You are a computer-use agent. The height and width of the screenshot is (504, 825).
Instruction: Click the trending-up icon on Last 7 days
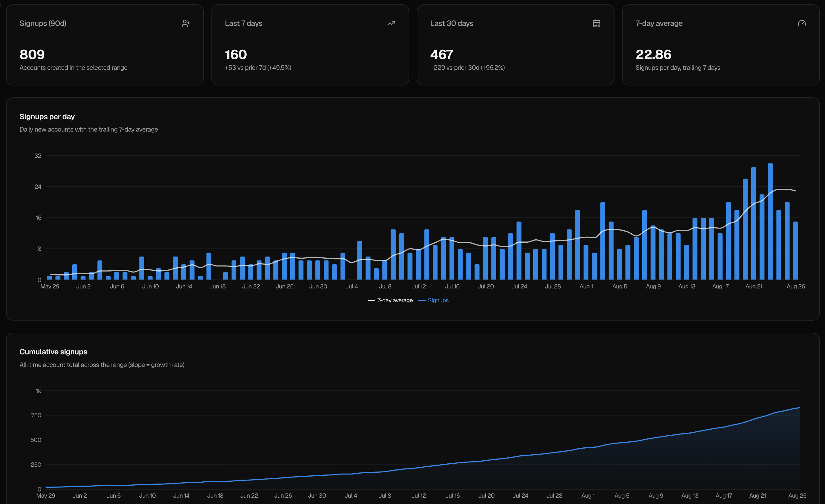pos(391,23)
